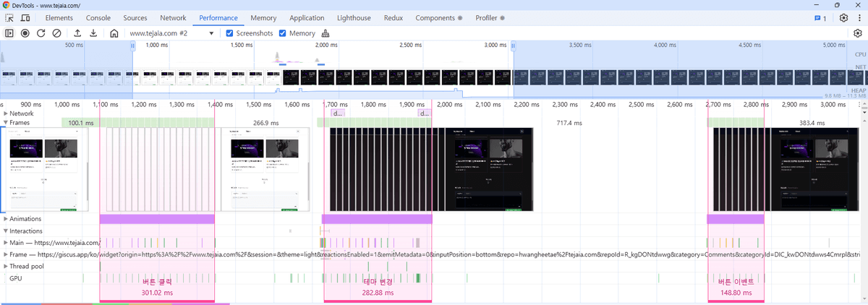Select the 717.4 ms frame
This screenshot has height=305, width=868.
click(x=569, y=123)
